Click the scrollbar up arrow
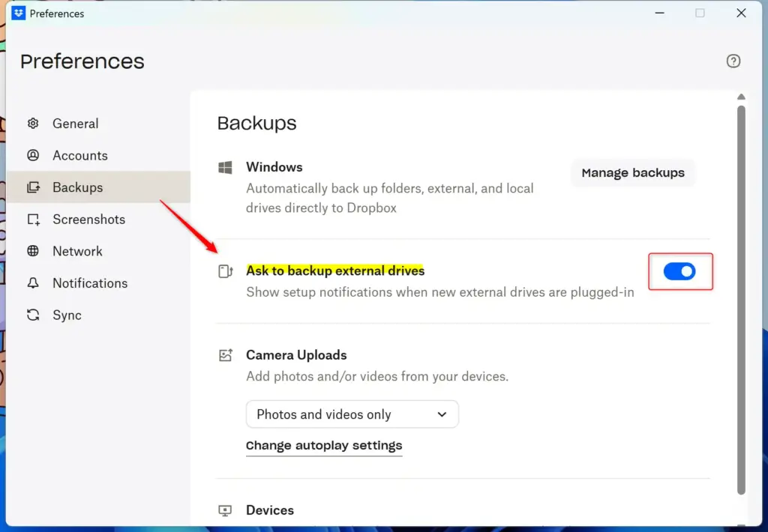Viewport: 768px width, 532px height. [x=741, y=97]
